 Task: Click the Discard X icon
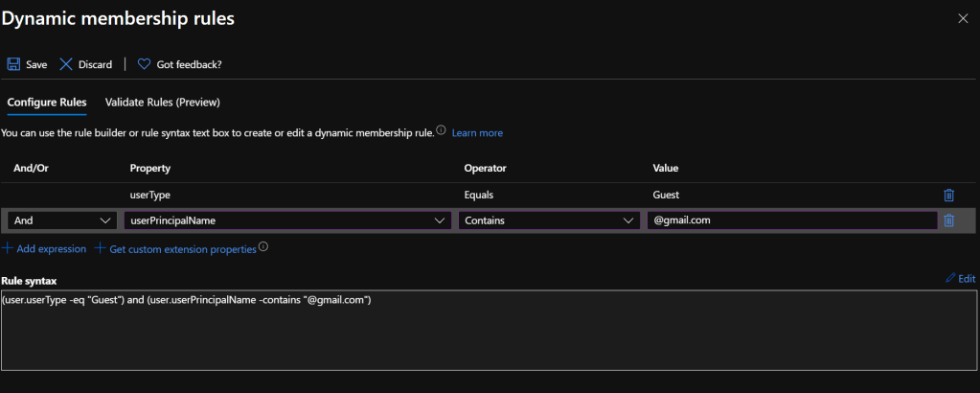[x=66, y=64]
